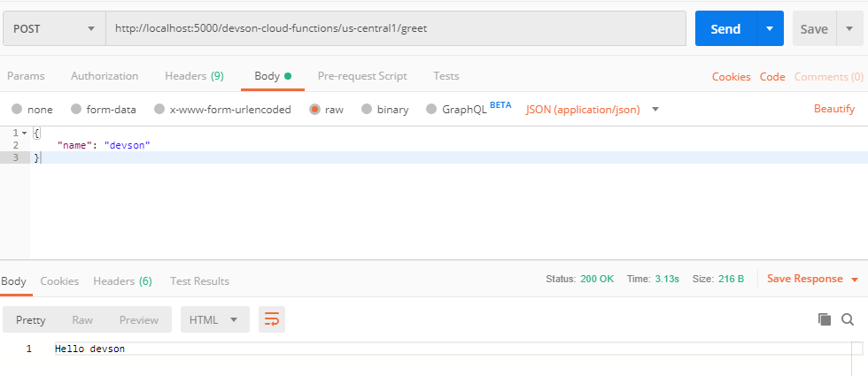Screen dimensions: 868x376
Task: Select the none body type
Action: (17, 110)
